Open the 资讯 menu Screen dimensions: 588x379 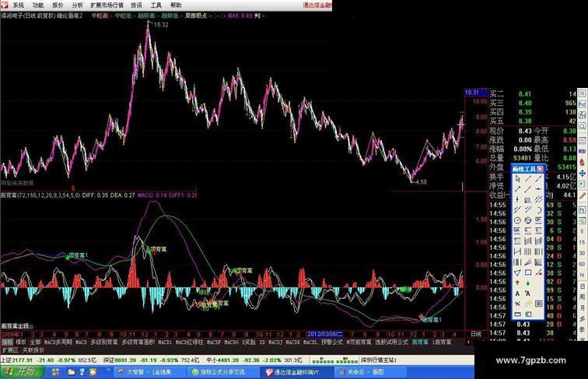[x=137, y=5]
